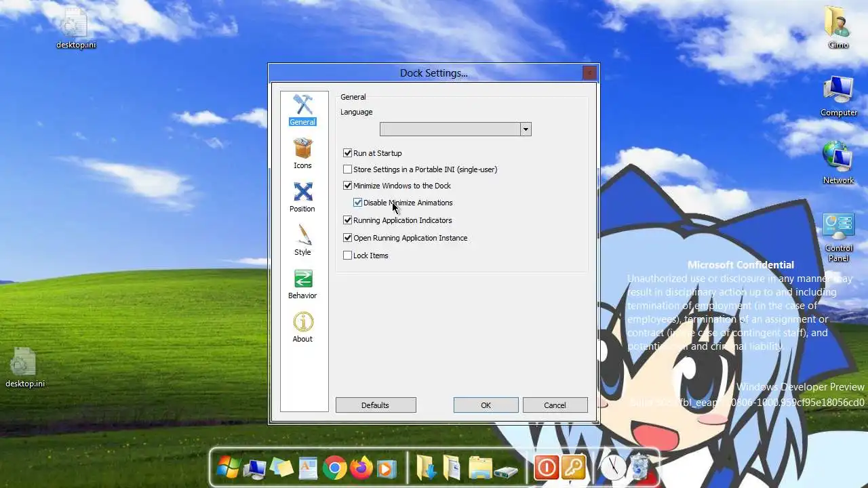Confirm settings with the OK button
The width and height of the screenshot is (868, 488).
[486, 405]
